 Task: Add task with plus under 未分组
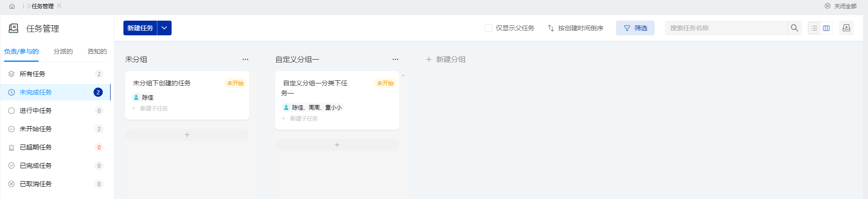tap(187, 135)
